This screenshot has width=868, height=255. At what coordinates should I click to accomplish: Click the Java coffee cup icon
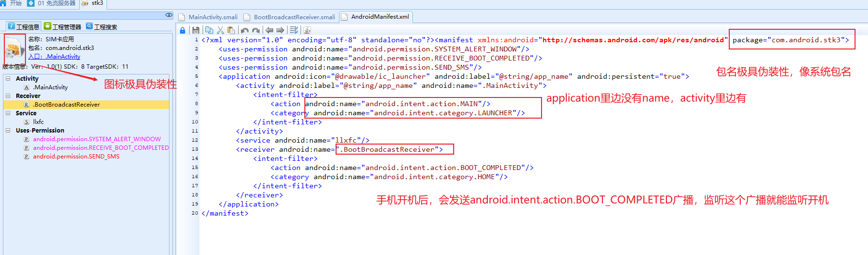click(307, 30)
